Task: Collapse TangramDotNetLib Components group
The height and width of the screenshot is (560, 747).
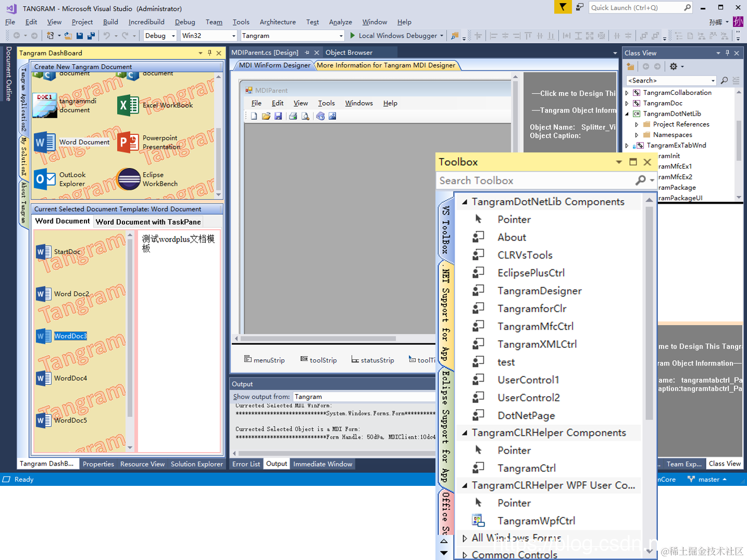Action: pyautogui.click(x=464, y=202)
